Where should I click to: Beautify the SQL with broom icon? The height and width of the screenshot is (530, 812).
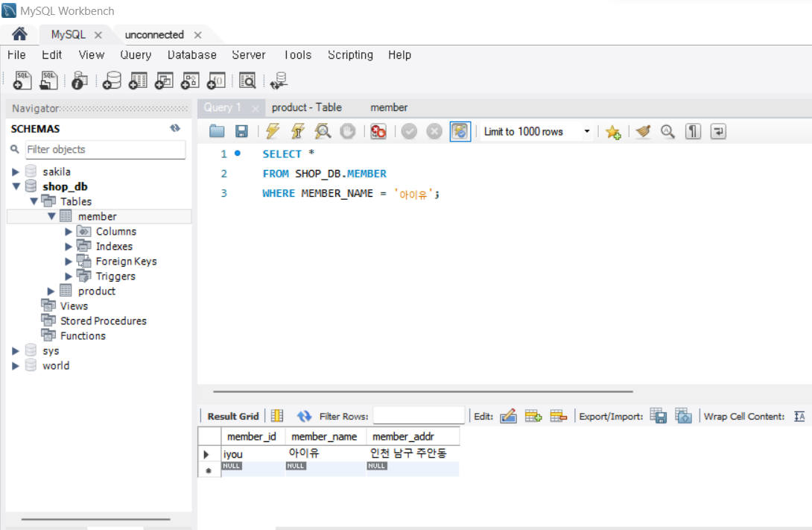click(x=643, y=132)
